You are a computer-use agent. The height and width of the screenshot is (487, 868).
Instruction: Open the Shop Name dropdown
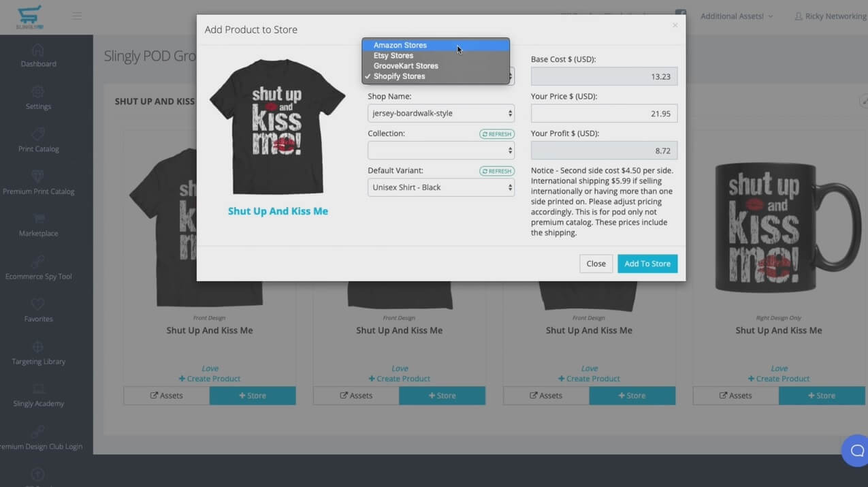coord(440,113)
